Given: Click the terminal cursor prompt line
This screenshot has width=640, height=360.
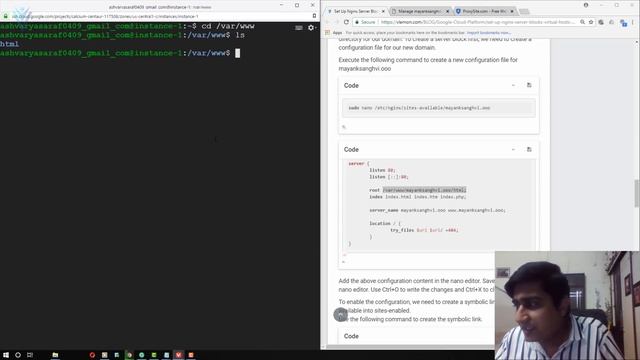Looking at the screenshot, I should pos(120,53).
